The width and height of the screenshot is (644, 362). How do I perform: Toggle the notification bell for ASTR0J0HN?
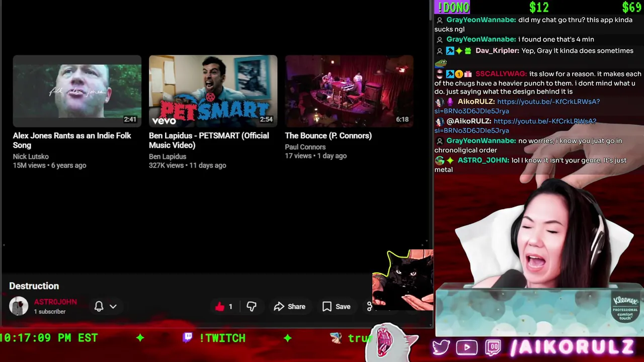point(99,306)
